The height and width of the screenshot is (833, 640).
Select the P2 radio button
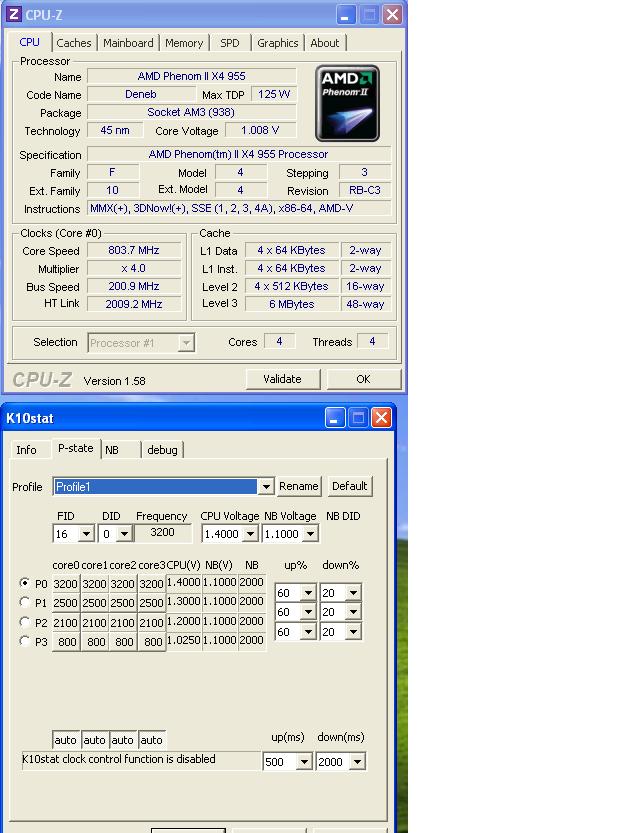24,622
